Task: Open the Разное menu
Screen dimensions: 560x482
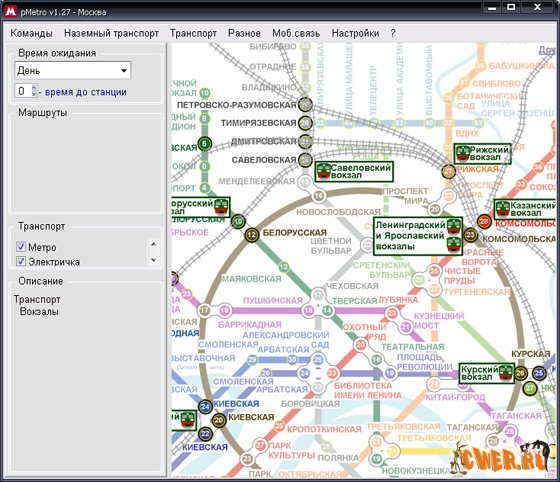Action: tap(244, 33)
